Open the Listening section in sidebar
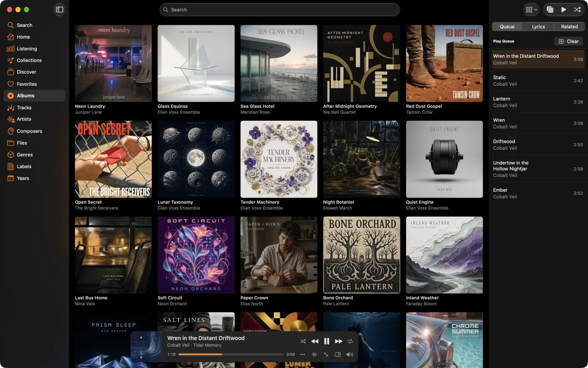The image size is (588, 368). tap(34, 49)
